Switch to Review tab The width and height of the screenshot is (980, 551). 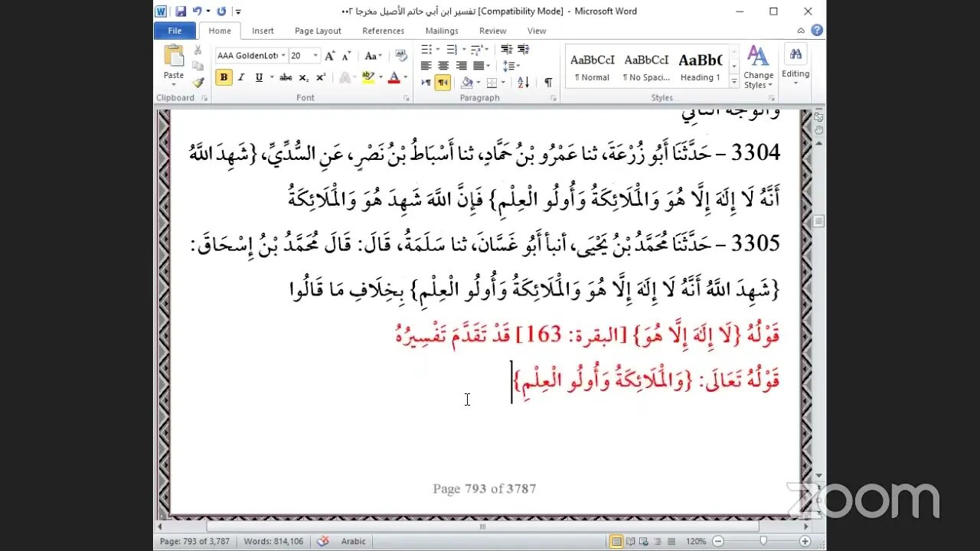(x=492, y=31)
